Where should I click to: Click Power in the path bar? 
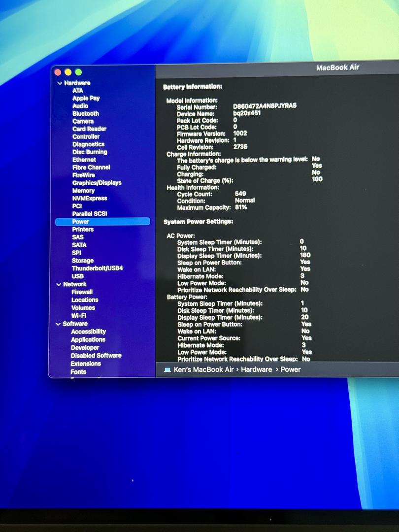(x=291, y=369)
